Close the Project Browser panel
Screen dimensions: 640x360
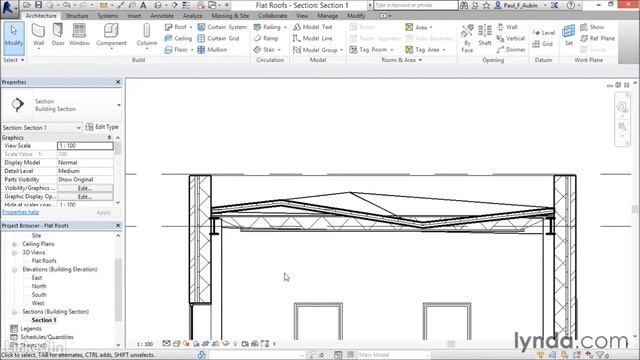[x=118, y=225]
